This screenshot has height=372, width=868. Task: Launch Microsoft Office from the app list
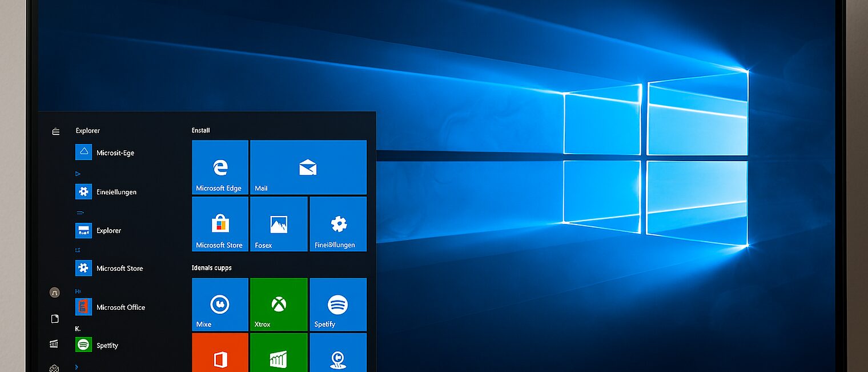(110, 307)
